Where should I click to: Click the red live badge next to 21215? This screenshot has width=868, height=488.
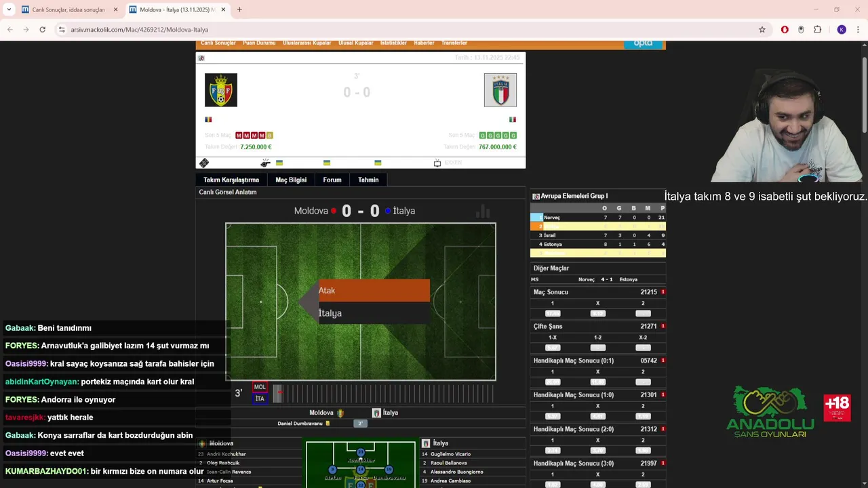[663, 292]
